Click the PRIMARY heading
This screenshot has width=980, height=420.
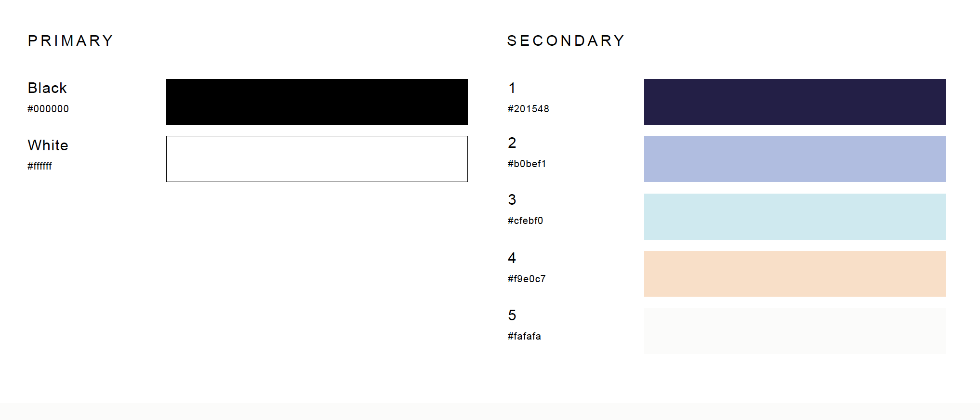pos(70,40)
